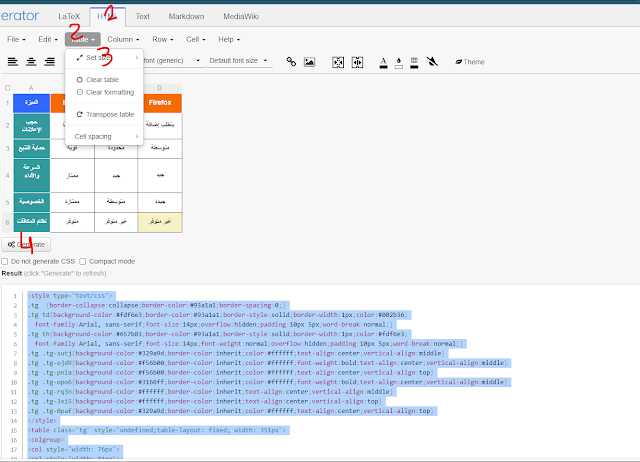Enable 'Do not generate CSS' checkbox
Viewport: 640px width, 462px height.
click(x=7, y=261)
